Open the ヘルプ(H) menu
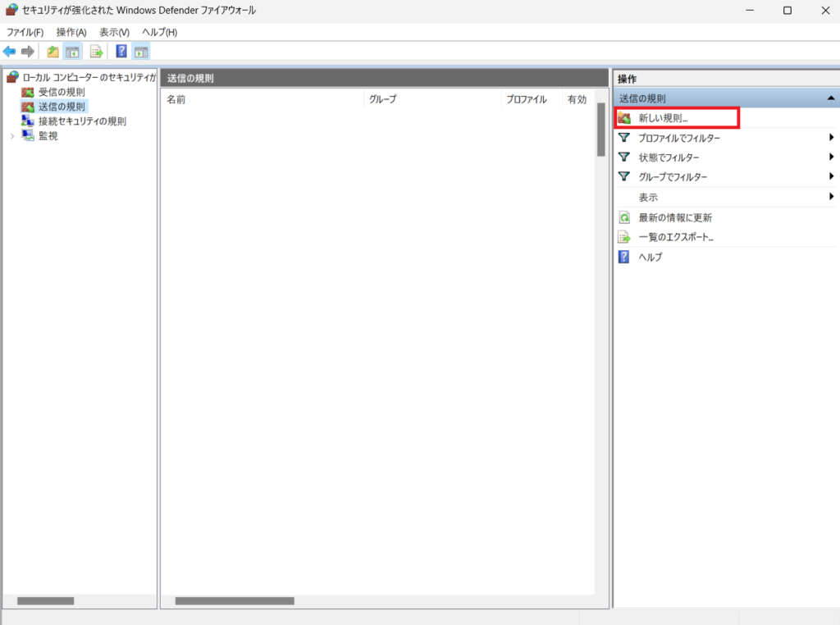 [160, 32]
